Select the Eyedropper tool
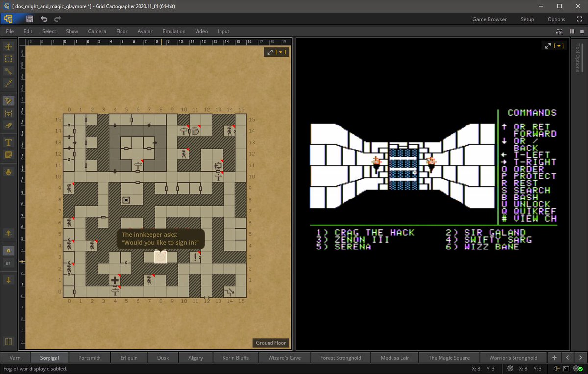The height and width of the screenshot is (374, 588). pyautogui.click(x=8, y=83)
